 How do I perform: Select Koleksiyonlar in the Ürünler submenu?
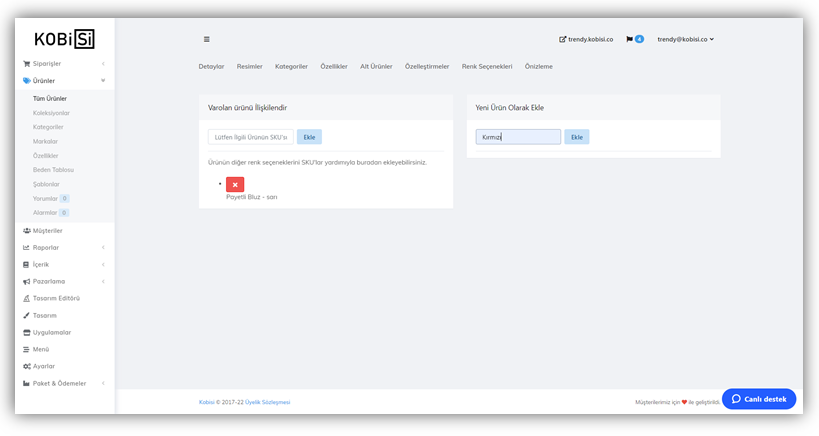pos(51,113)
